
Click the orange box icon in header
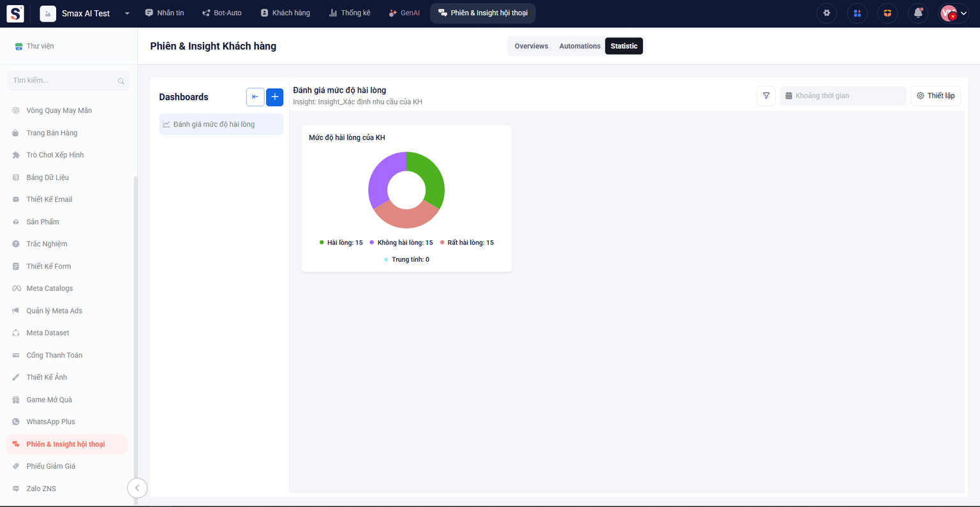coord(887,13)
